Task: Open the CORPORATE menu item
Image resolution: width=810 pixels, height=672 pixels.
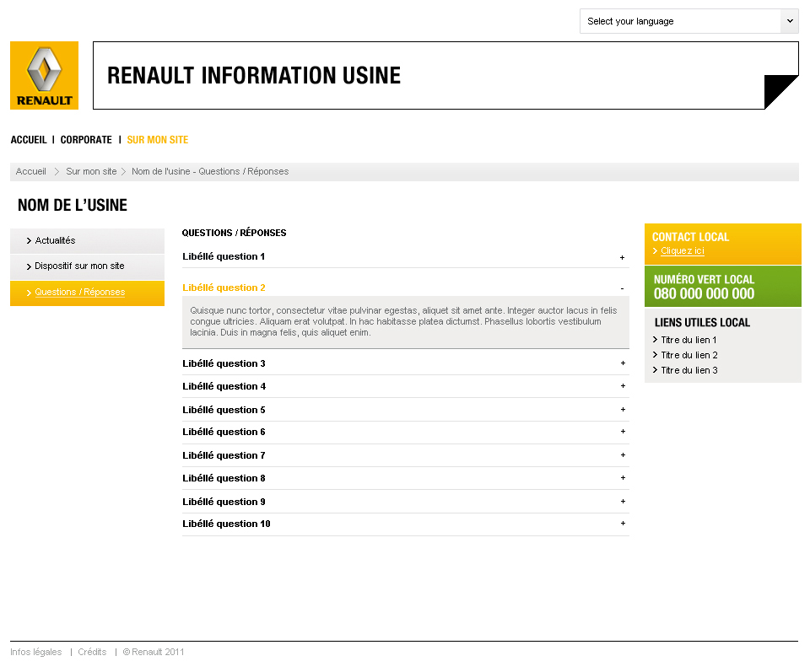Action: tap(86, 140)
